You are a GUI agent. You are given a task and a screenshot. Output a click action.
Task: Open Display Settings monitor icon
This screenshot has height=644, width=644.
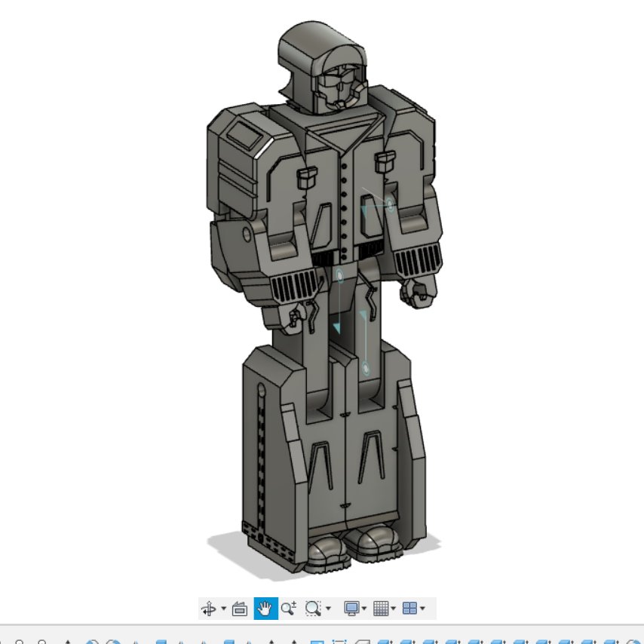tap(351, 609)
